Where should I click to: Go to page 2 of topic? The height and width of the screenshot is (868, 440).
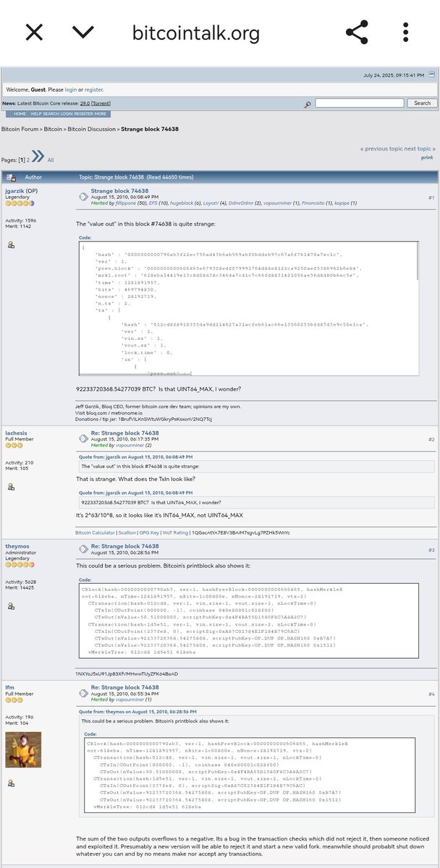27,160
